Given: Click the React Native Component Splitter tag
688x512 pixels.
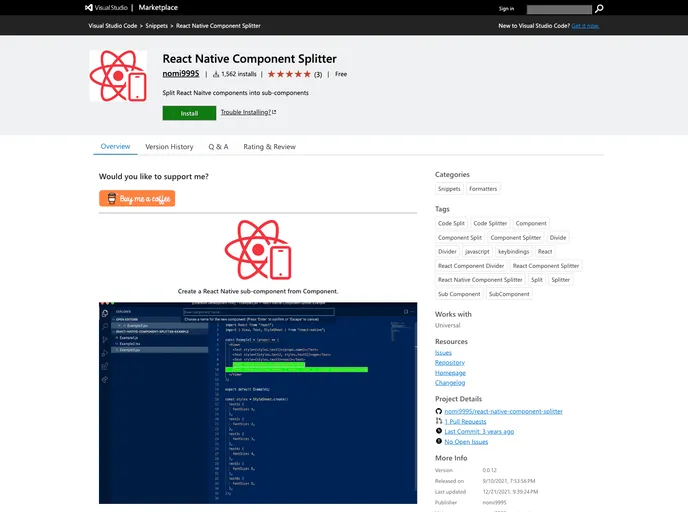Looking at the screenshot, I should point(480,279).
